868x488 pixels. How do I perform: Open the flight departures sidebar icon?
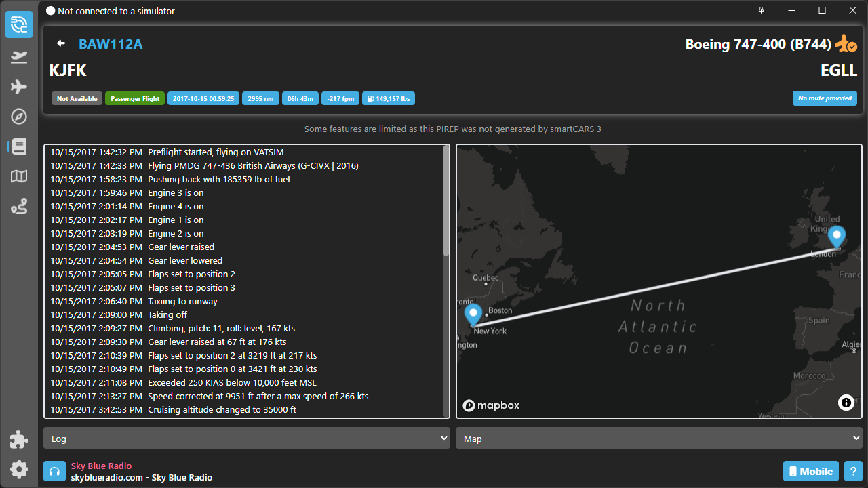[x=19, y=56]
